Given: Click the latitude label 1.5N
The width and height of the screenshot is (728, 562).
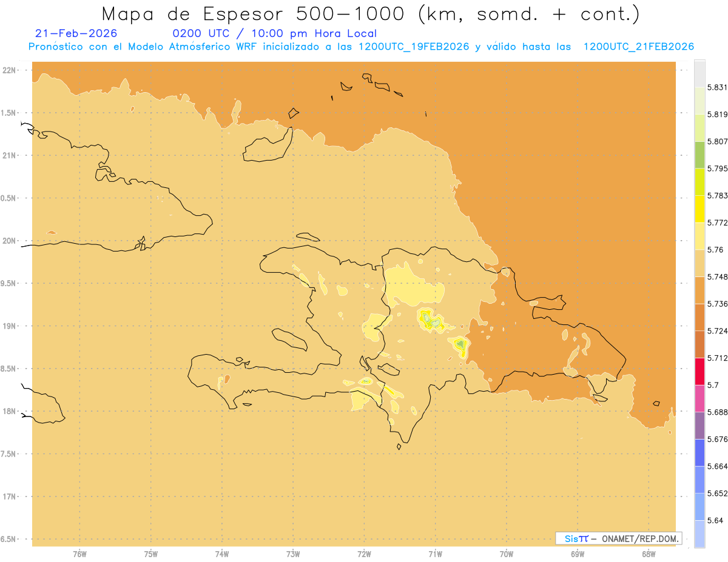Looking at the screenshot, I should [7, 113].
